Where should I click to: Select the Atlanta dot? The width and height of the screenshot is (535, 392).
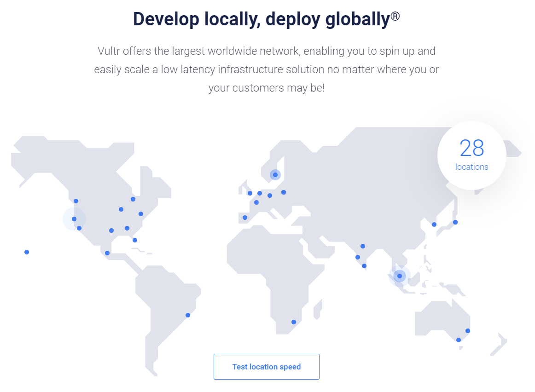point(127,228)
